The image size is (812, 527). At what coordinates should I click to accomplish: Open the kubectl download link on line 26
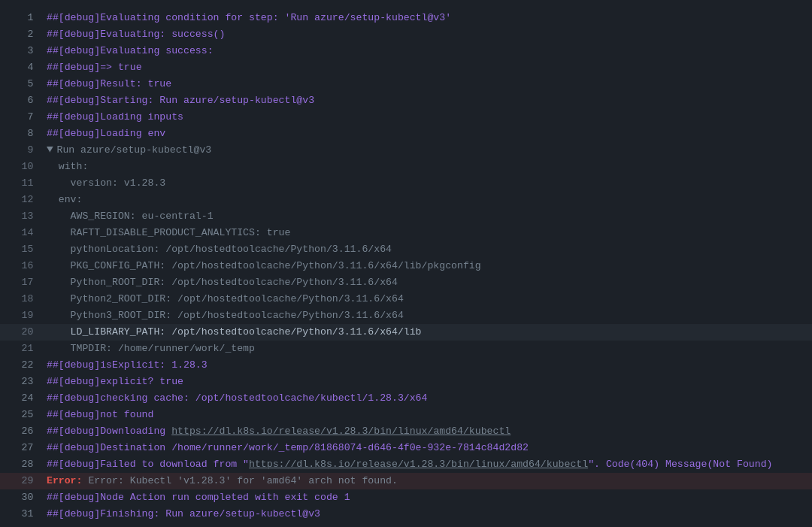tap(341, 431)
